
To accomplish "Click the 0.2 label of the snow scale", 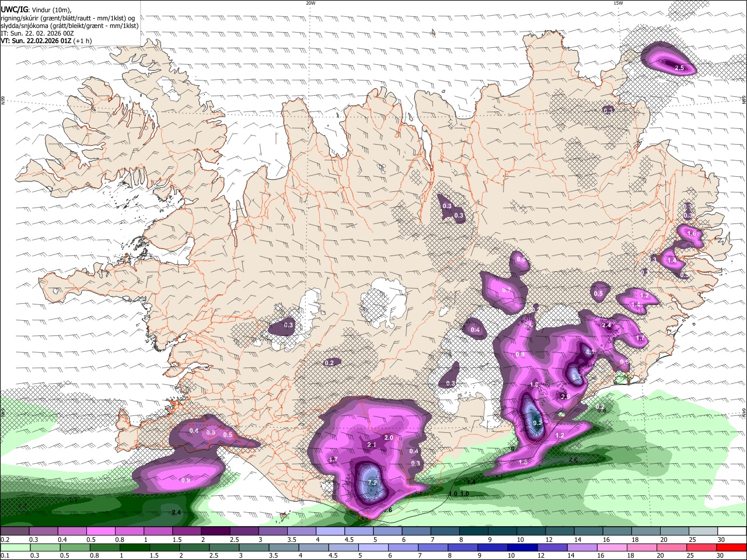I will point(6,540).
